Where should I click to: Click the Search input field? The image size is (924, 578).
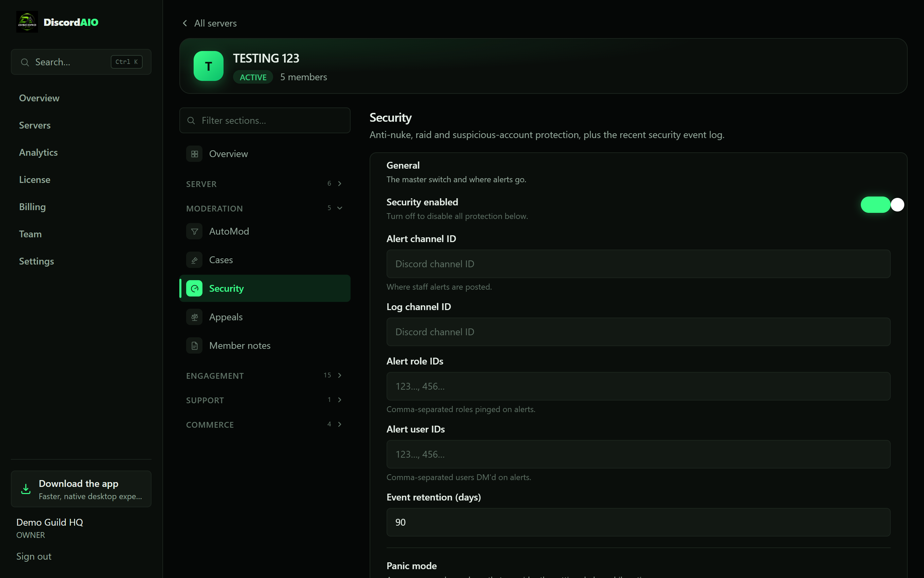coord(81,62)
